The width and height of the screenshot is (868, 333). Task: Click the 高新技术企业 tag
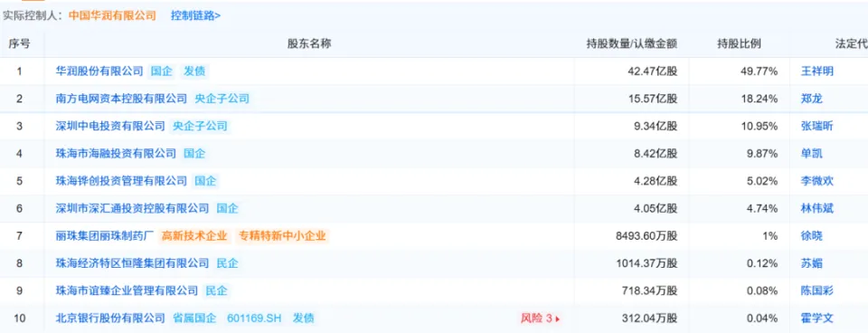pyautogui.click(x=194, y=236)
